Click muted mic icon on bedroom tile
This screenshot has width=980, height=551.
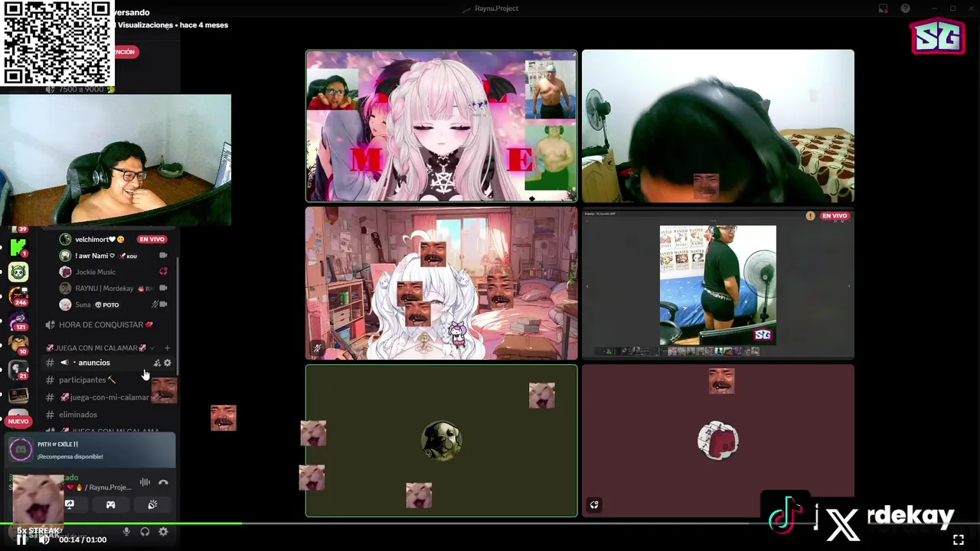coord(317,348)
